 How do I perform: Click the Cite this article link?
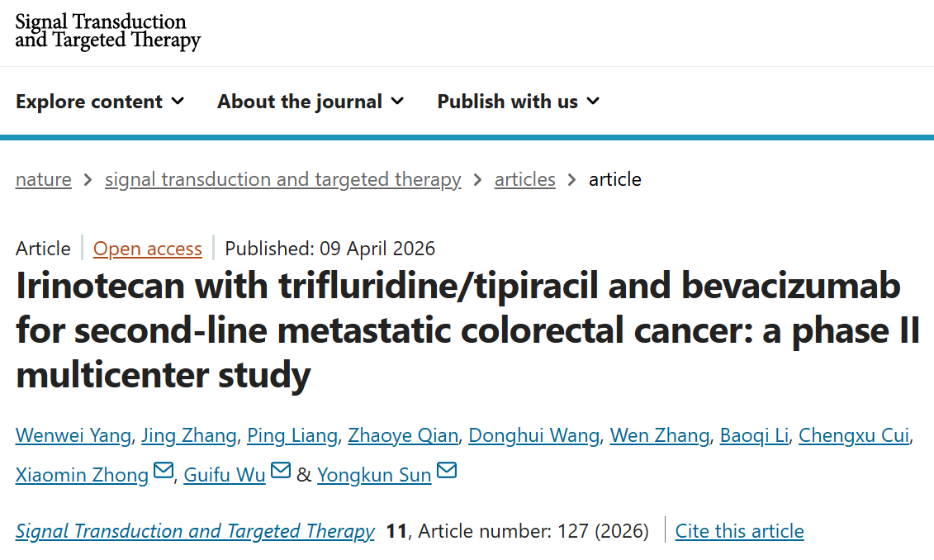click(x=739, y=530)
